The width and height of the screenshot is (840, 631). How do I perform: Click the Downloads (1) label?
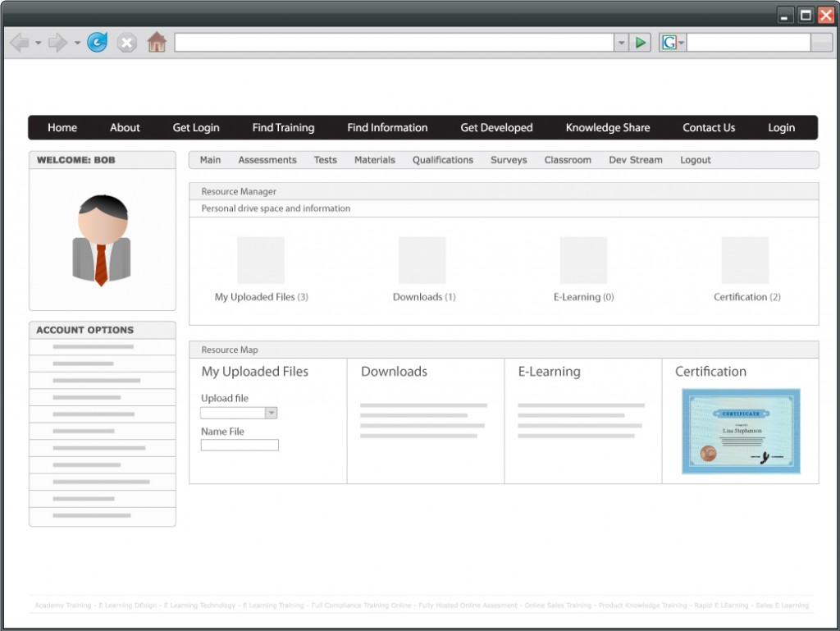(424, 297)
